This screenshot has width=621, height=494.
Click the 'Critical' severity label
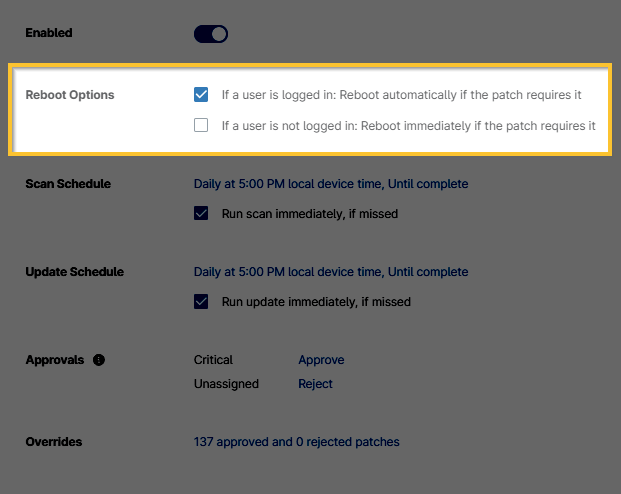click(x=213, y=360)
